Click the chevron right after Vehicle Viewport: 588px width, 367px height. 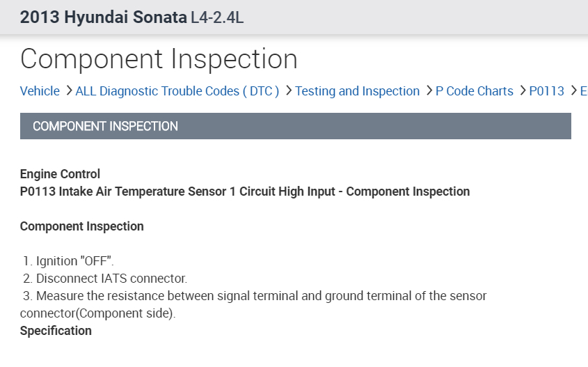68,91
